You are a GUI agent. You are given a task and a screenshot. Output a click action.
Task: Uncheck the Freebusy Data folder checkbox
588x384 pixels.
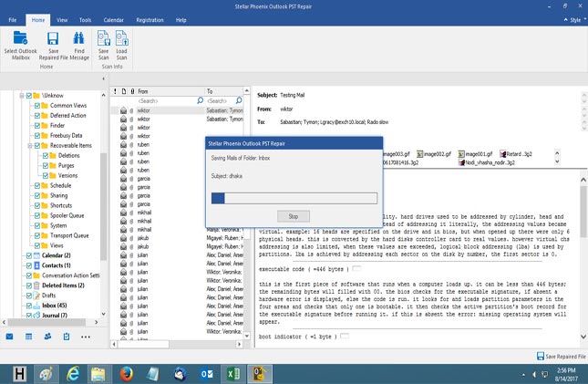(37, 136)
